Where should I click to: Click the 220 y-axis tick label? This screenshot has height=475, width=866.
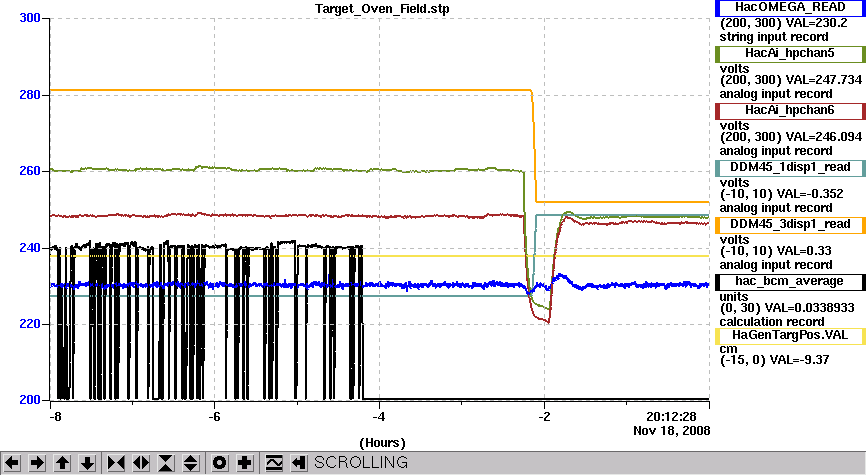point(30,324)
